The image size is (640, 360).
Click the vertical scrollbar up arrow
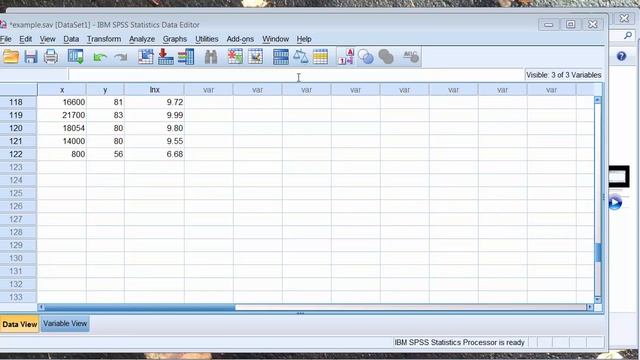(x=598, y=100)
